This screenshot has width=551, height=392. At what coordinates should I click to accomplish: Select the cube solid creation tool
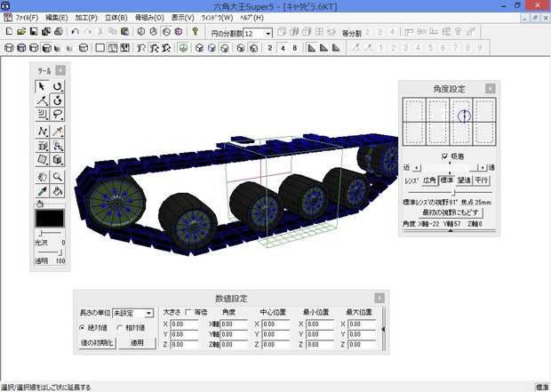pos(58,160)
